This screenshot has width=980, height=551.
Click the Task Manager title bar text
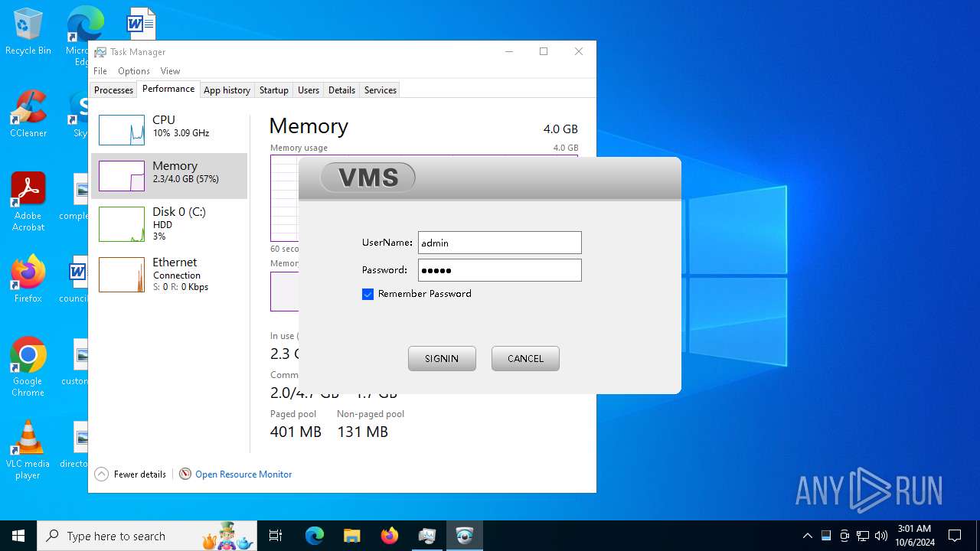(x=138, y=52)
